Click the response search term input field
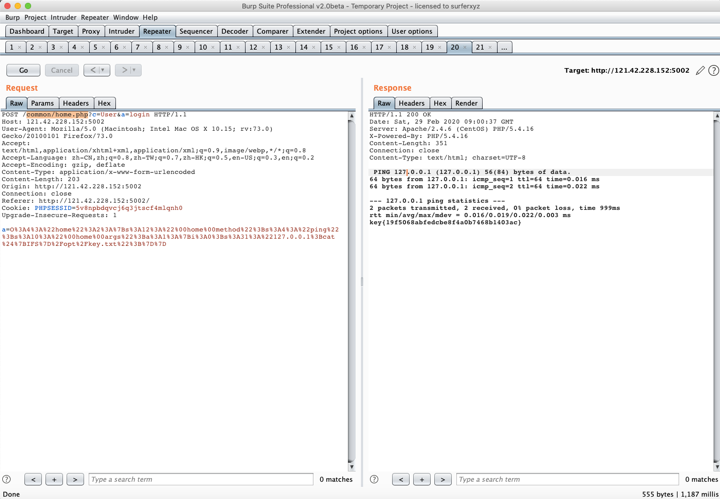This screenshot has width=720, height=499. [567, 480]
